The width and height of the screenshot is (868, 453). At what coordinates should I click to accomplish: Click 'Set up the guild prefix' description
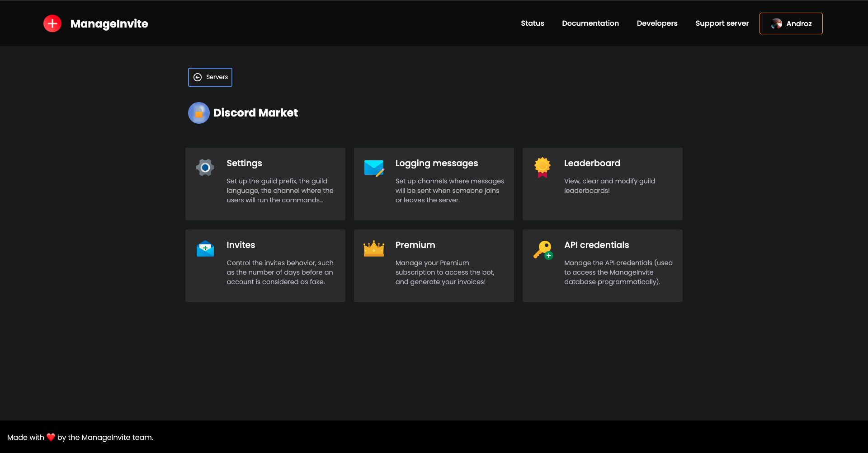click(x=280, y=191)
